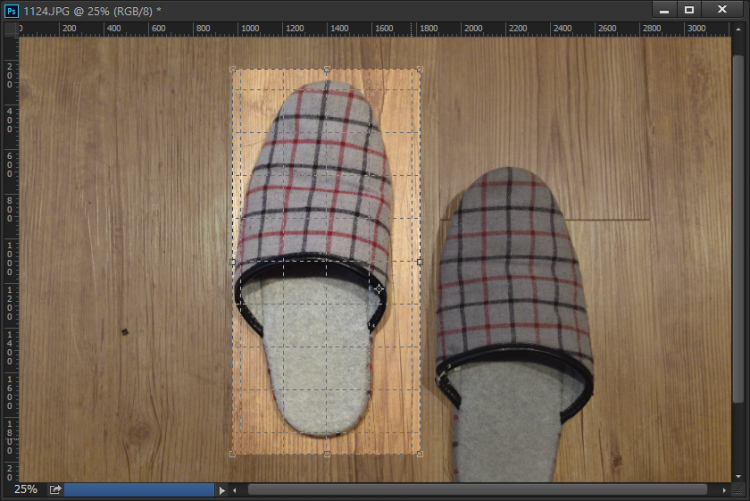Click the left-middle handle of the crop box
This screenshot has height=501, width=750.
coord(233,262)
